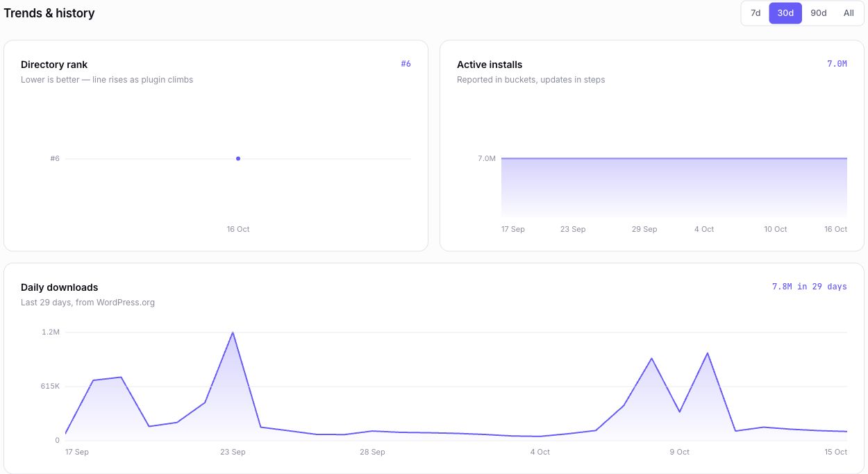Click '16 Oct' label in Active installs chart

pyautogui.click(x=835, y=229)
